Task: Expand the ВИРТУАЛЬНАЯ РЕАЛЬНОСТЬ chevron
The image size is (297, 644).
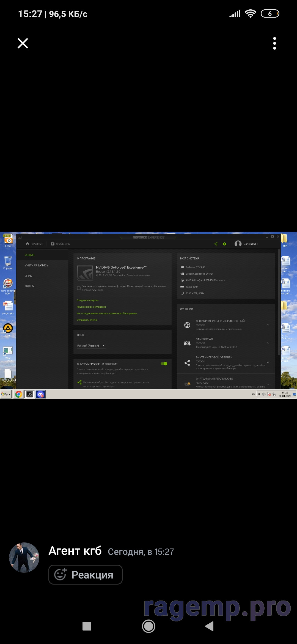Action: coord(268,384)
